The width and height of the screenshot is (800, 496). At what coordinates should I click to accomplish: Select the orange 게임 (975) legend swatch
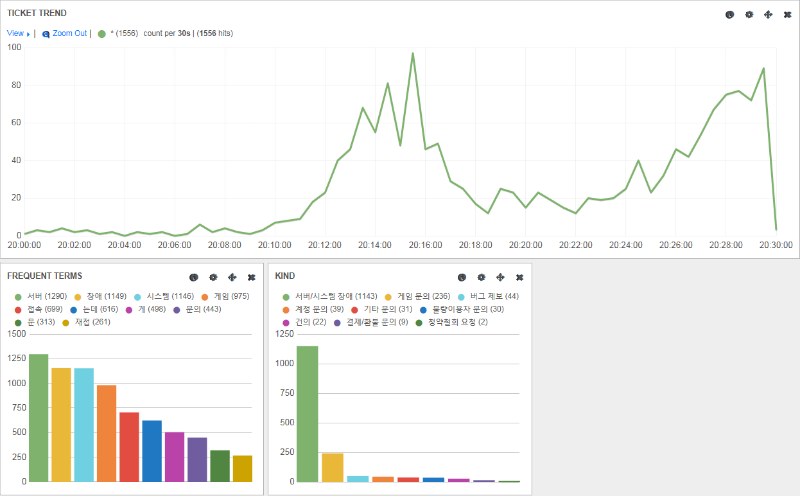point(205,297)
